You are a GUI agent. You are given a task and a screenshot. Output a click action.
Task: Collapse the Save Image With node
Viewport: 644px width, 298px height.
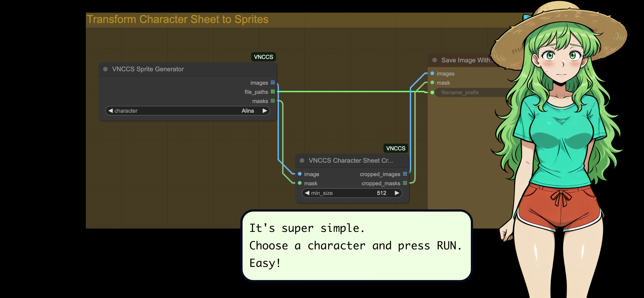click(x=435, y=60)
